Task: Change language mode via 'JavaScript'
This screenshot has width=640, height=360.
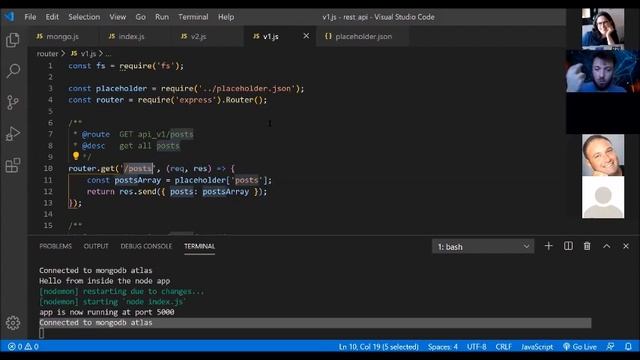Action: (x=537, y=347)
